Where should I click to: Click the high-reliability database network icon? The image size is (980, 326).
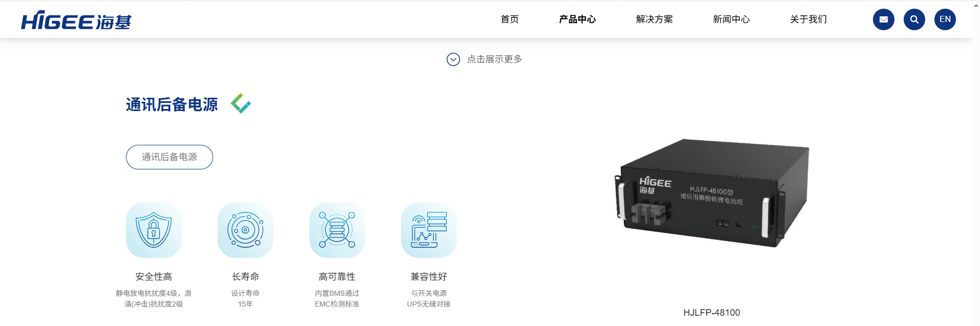point(337,230)
